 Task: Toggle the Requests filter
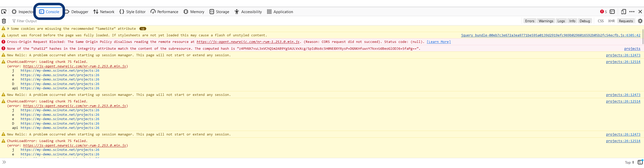pyautogui.click(x=626, y=21)
